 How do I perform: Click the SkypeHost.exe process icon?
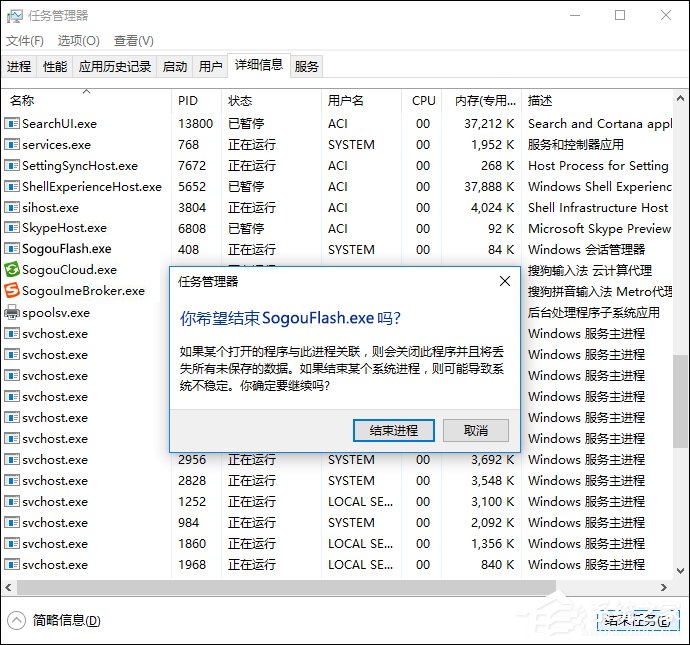[x=12, y=228]
